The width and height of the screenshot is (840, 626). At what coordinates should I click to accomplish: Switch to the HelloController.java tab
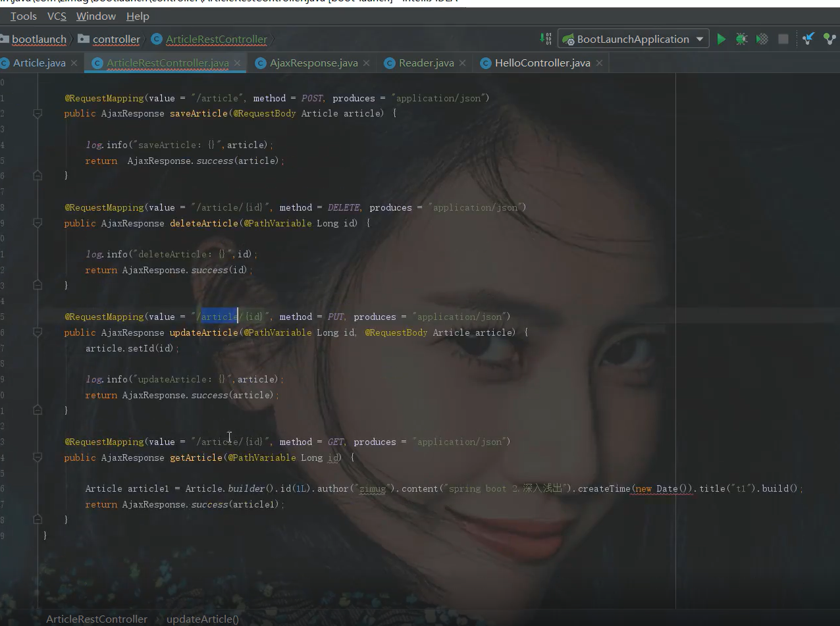click(x=542, y=63)
